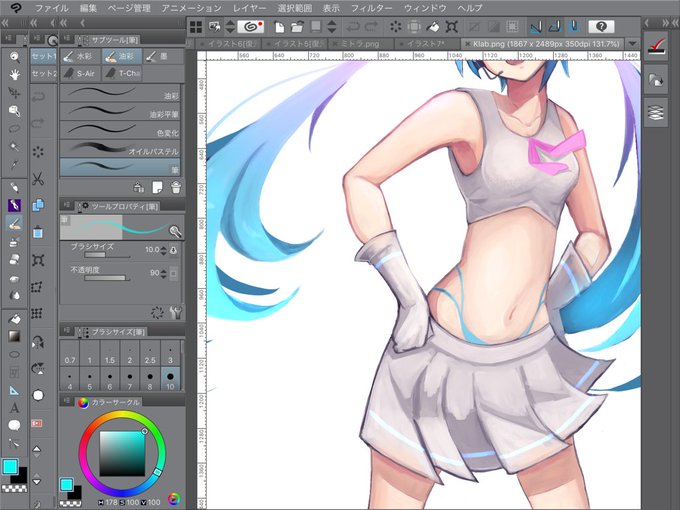The image size is (680, 510).
Task: Open Color Circle panel menu icon
Action: pos(67,401)
